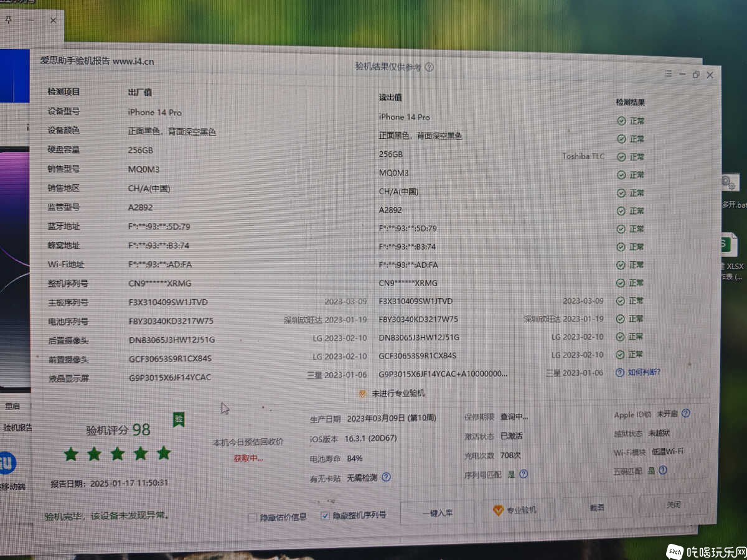The height and width of the screenshot is (560, 747).
Task: Click the 低温Wi-Fi value
Action: tap(667, 452)
